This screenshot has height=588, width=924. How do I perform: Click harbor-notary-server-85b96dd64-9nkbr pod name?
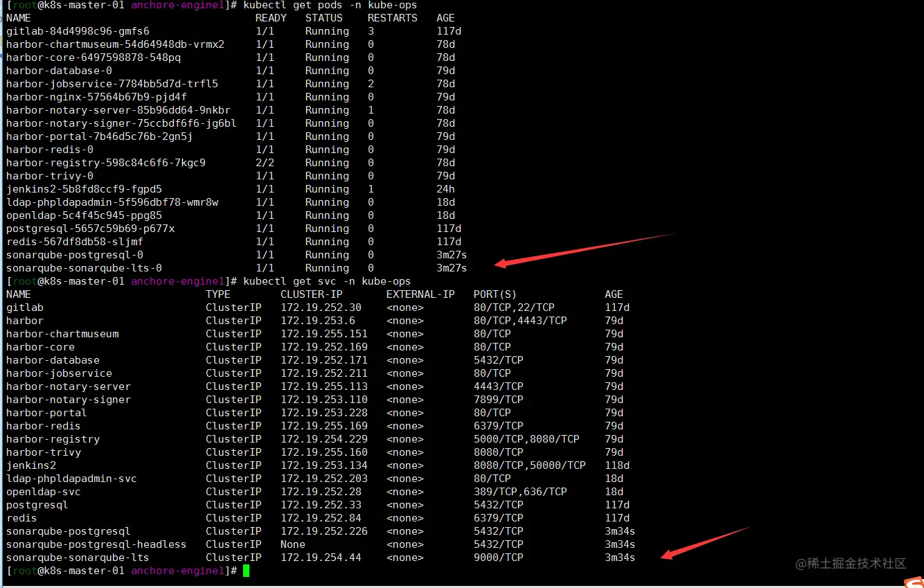[x=118, y=110]
